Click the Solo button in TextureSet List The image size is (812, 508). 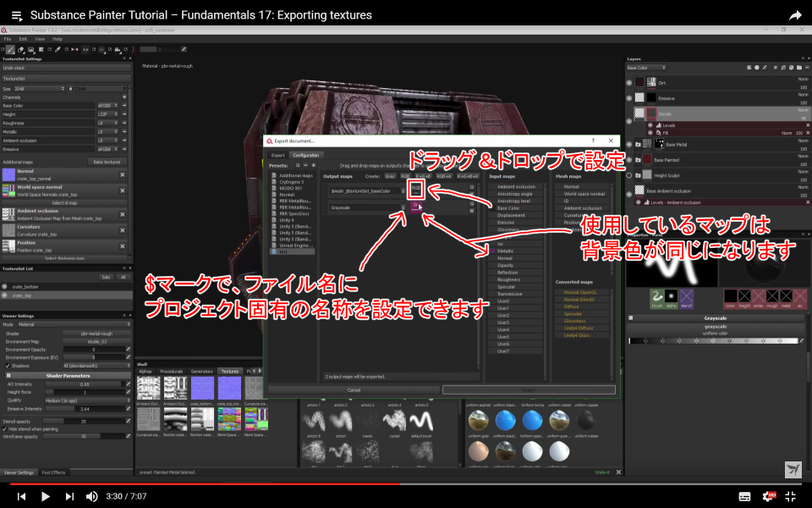tap(107, 278)
